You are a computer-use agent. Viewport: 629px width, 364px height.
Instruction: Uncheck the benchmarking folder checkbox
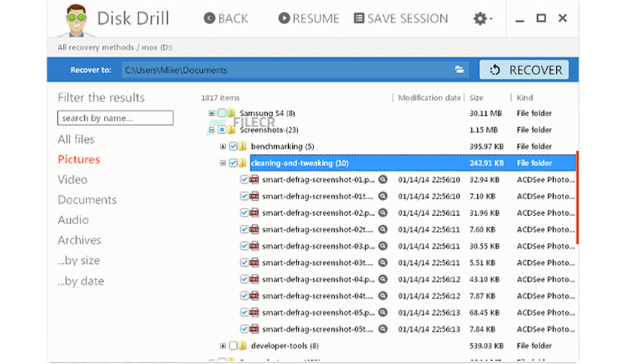233,147
